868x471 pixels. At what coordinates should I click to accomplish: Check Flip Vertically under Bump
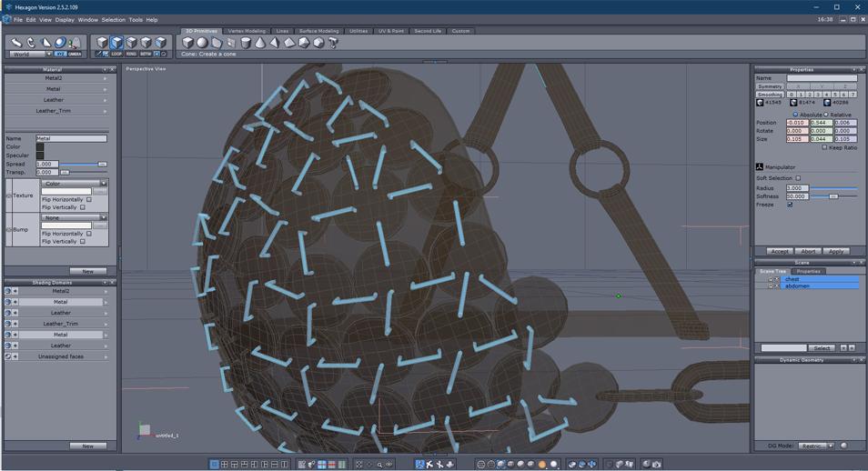[x=83, y=241]
